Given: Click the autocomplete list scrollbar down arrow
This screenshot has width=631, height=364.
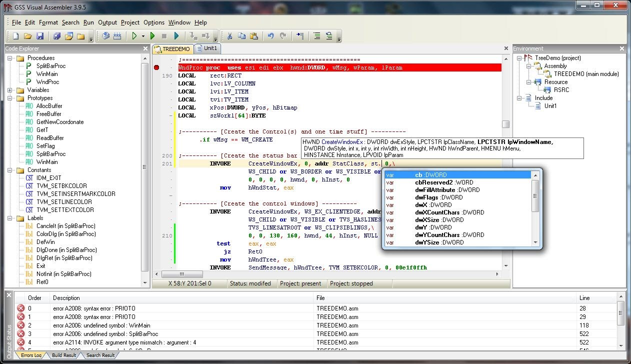Looking at the screenshot, I should [536, 242].
